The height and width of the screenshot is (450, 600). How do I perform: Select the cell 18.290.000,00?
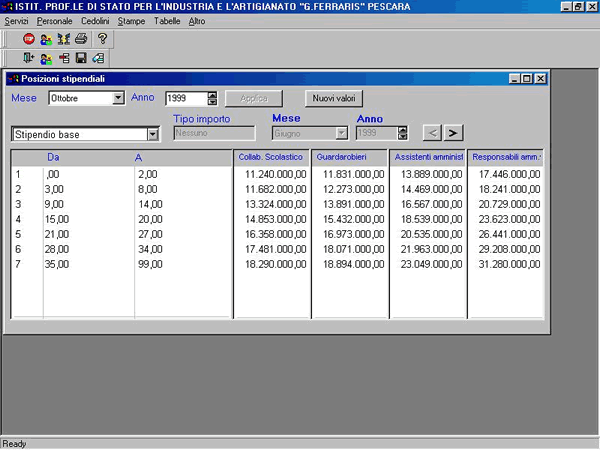click(x=276, y=264)
